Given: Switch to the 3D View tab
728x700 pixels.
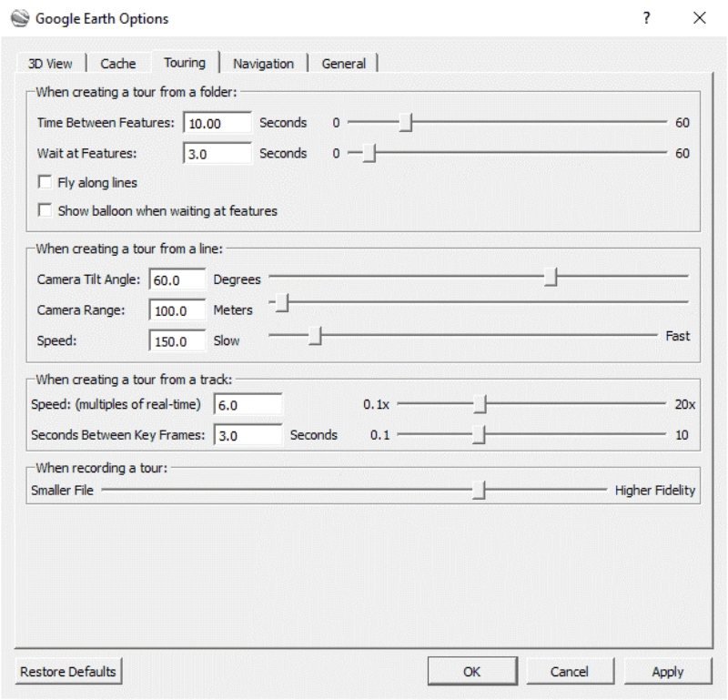Looking at the screenshot, I should pyautogui.click(x=50, y=64).
